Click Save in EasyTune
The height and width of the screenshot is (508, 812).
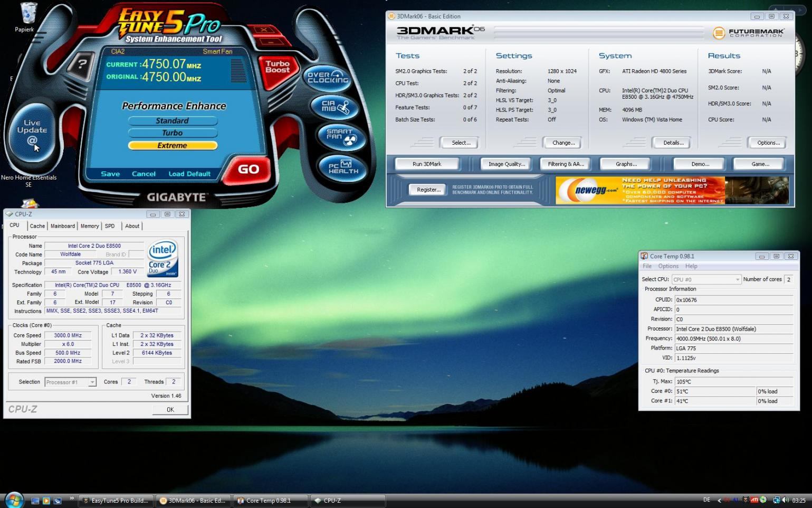pos(110,174)
